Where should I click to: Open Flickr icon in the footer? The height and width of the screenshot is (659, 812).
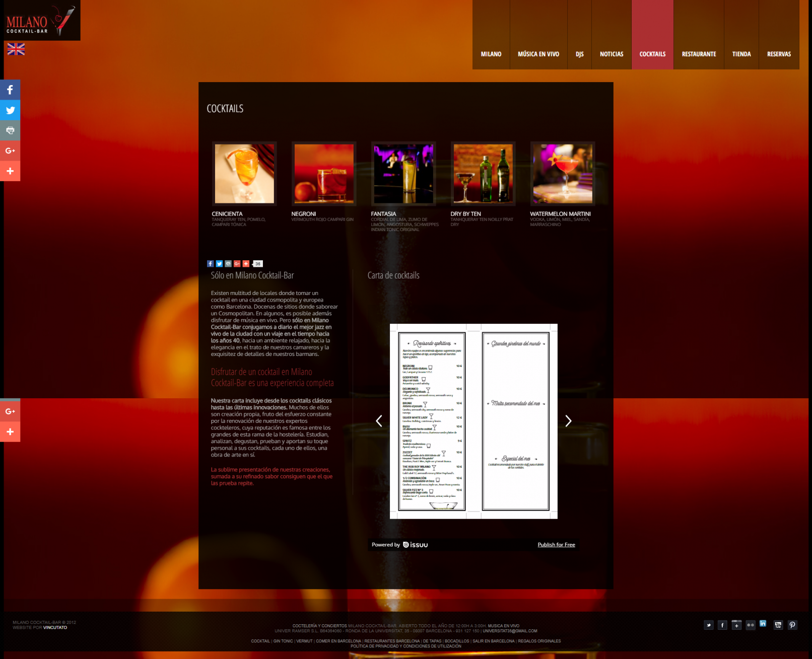[751, 625]
